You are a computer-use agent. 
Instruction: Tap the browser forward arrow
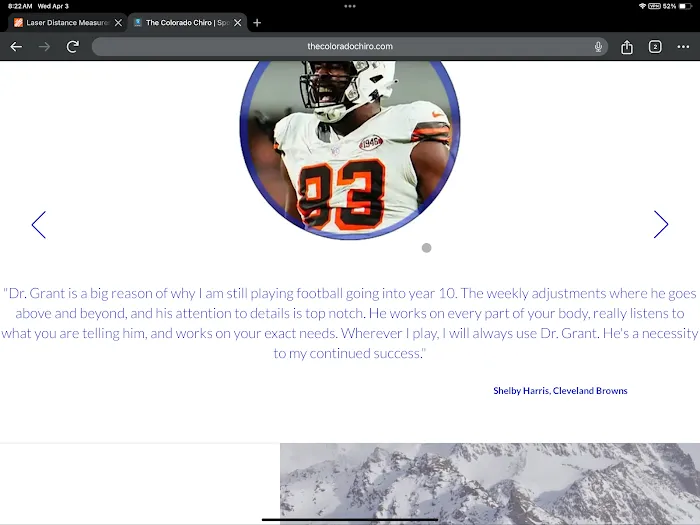[44, 47]
